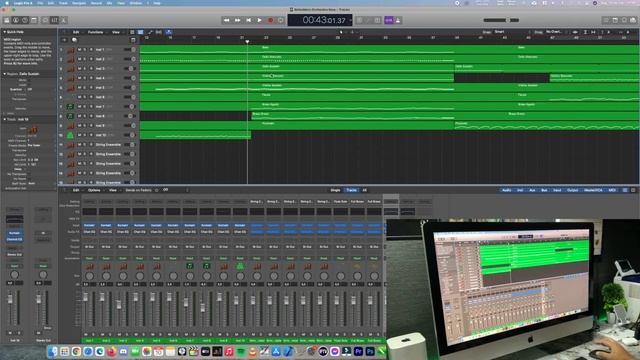Image resolution: width=640 pixels, height=360 pixels.
Task: Toggle the purple Count-in button
Action: coord(389,20)
